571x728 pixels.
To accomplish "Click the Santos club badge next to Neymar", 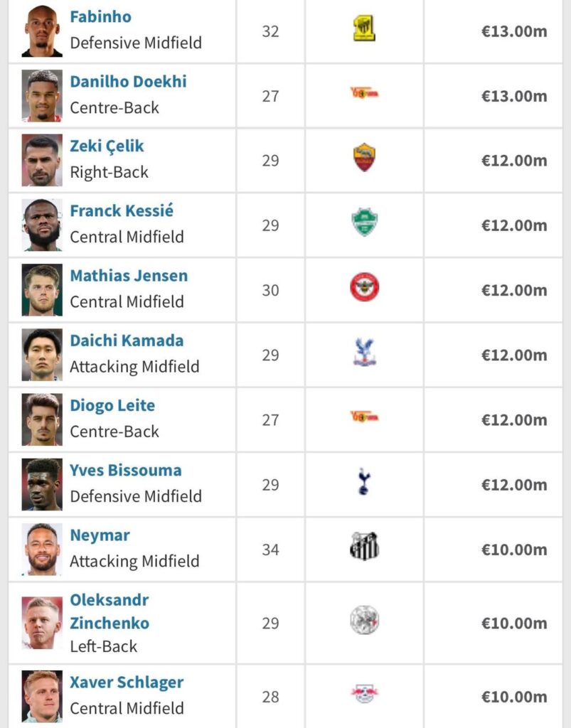I will coord(363,549).
